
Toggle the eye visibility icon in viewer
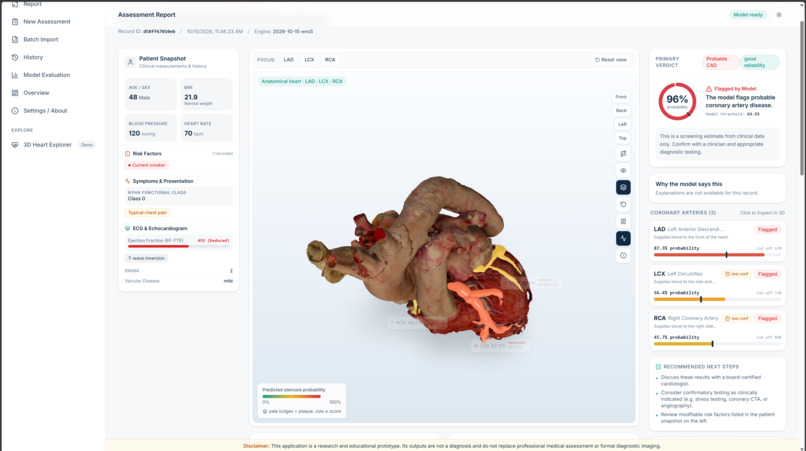[x=623, y=170]
